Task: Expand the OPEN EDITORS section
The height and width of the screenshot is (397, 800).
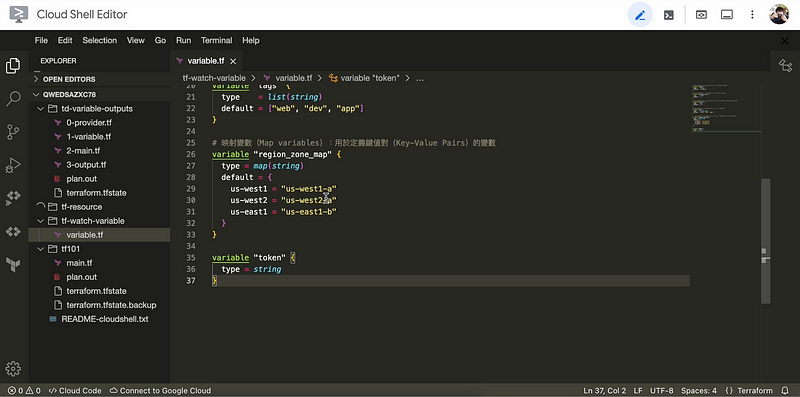Action: (x=99, y=79)
